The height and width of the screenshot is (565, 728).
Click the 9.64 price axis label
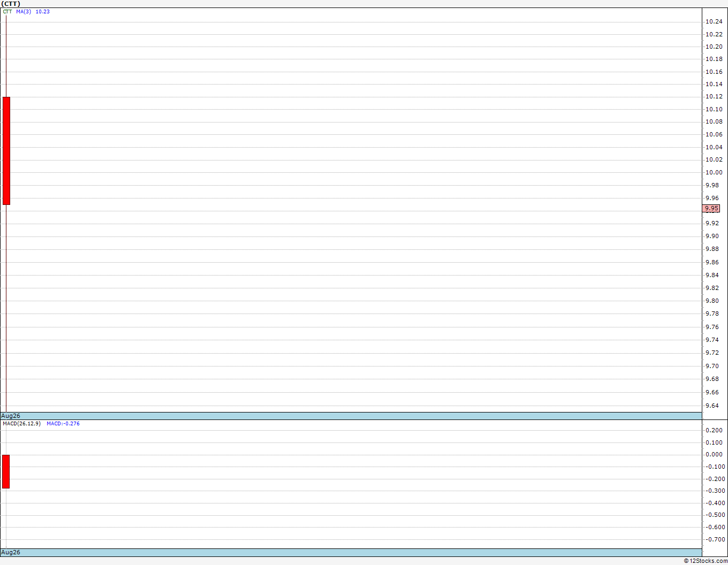click(712, 406)
